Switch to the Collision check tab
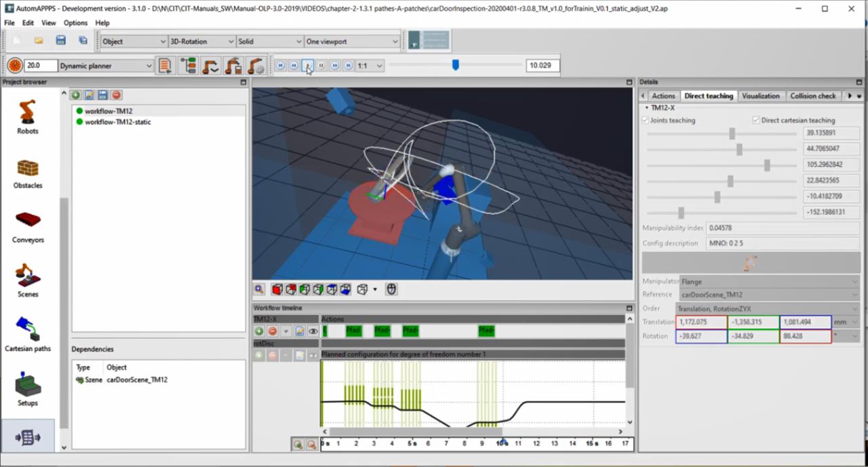868x467 pixels. click(812, 96)
